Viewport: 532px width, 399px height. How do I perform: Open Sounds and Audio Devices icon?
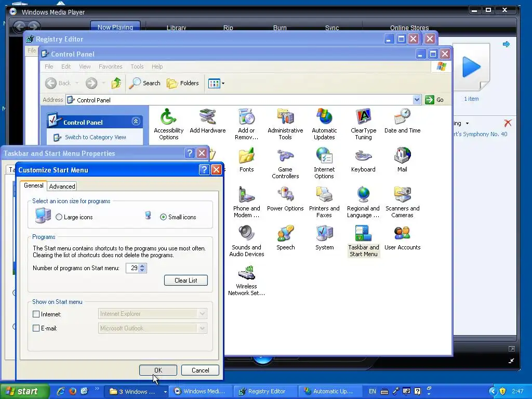click(246, 241)
